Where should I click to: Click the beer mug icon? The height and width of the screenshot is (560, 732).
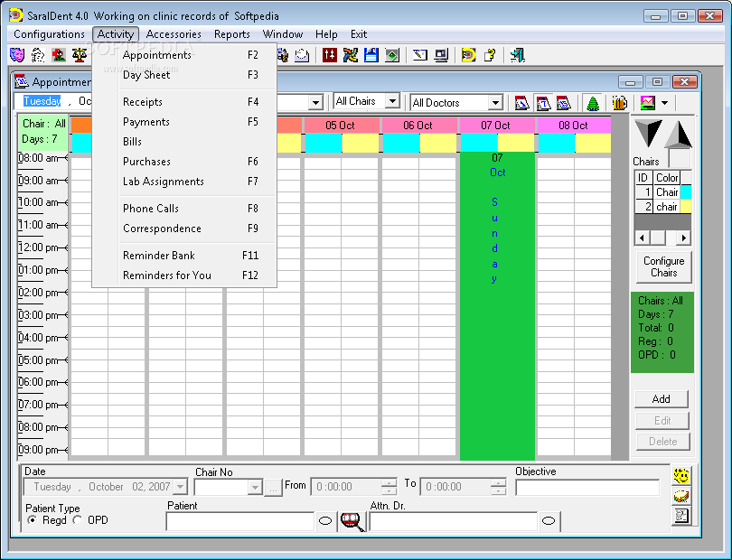[x=620, y=103]
